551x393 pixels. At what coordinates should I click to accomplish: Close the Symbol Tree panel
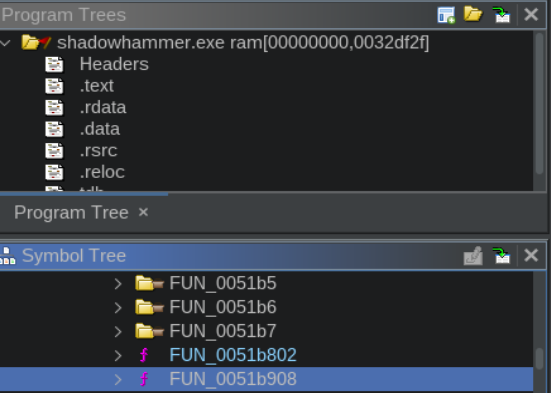tap(531, 256)
